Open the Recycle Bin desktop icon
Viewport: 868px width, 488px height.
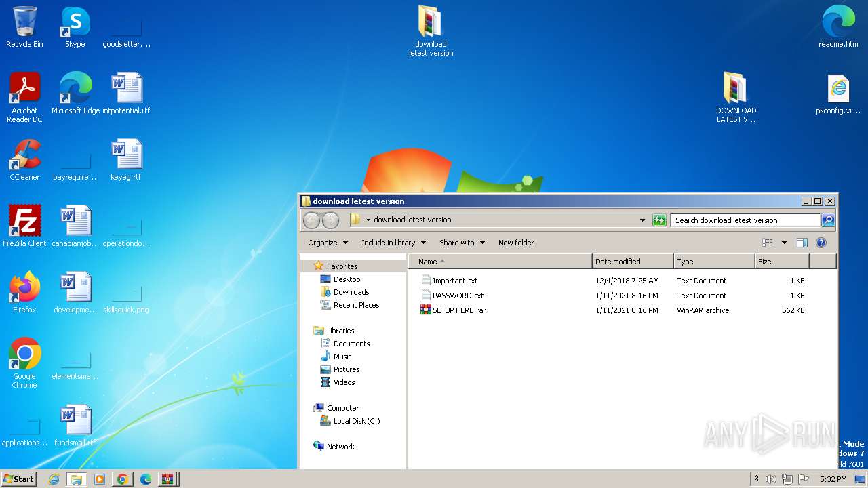click(24, 27)
